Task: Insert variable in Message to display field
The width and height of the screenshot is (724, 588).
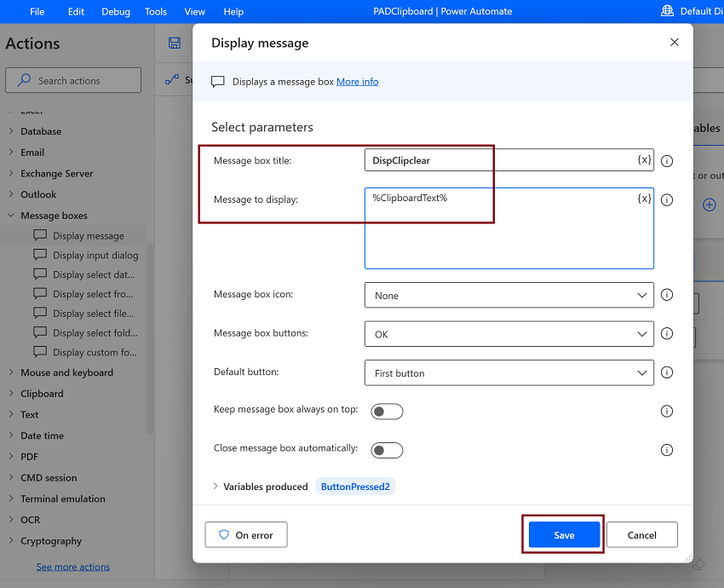Action: tap(644, 199)
